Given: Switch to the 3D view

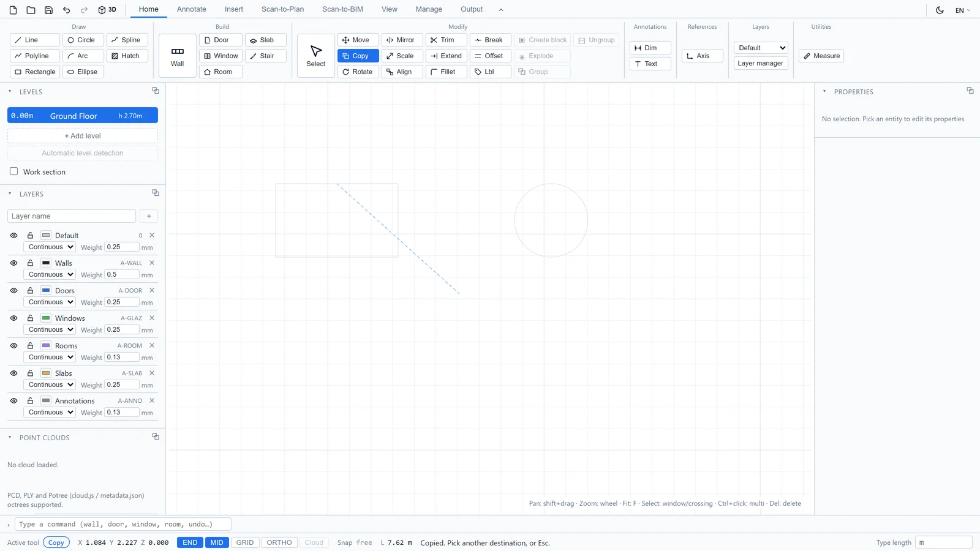Looking at the screenshot, I should [x=107, y=10].
